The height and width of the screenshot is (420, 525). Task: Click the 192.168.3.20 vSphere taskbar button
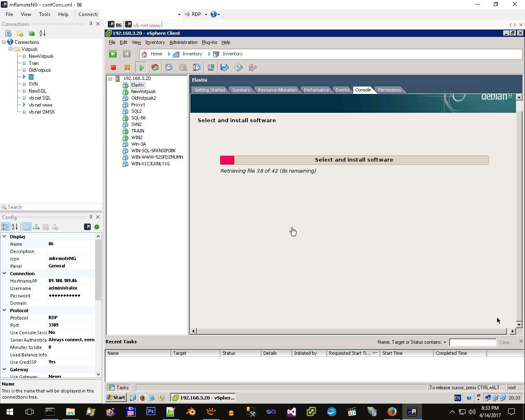coord(203,397)
